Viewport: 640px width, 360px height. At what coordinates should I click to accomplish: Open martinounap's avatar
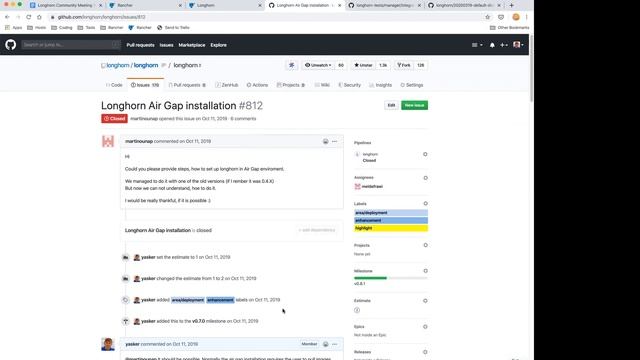click(108, 141)
